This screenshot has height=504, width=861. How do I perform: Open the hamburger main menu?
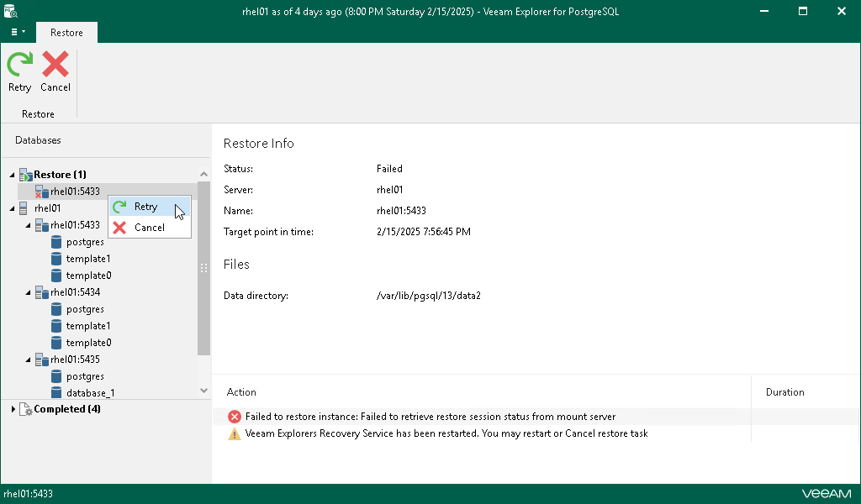pyautogui.click(x=18, y=32)
